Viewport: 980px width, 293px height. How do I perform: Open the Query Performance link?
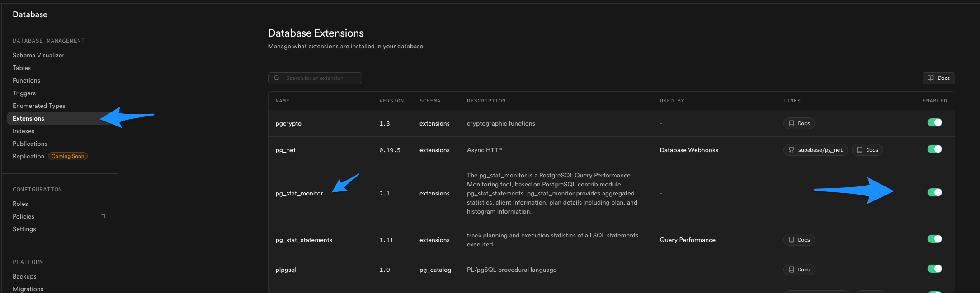point(688,240)
